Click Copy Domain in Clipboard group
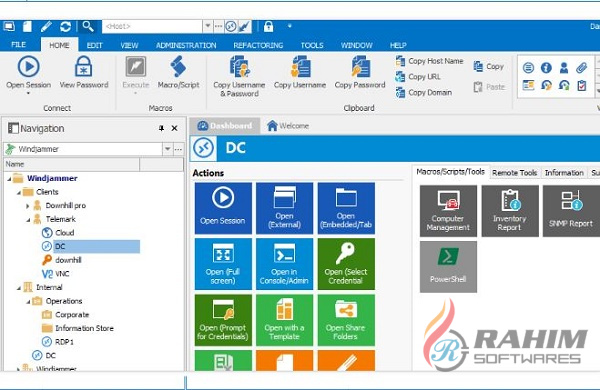Screen dimensions: 600x390 point(424,92)
